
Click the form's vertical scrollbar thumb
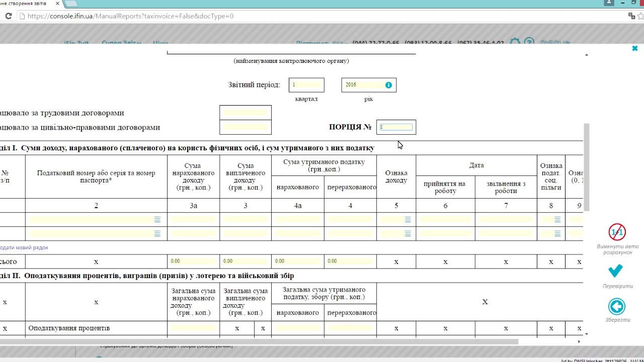(586, 167)
